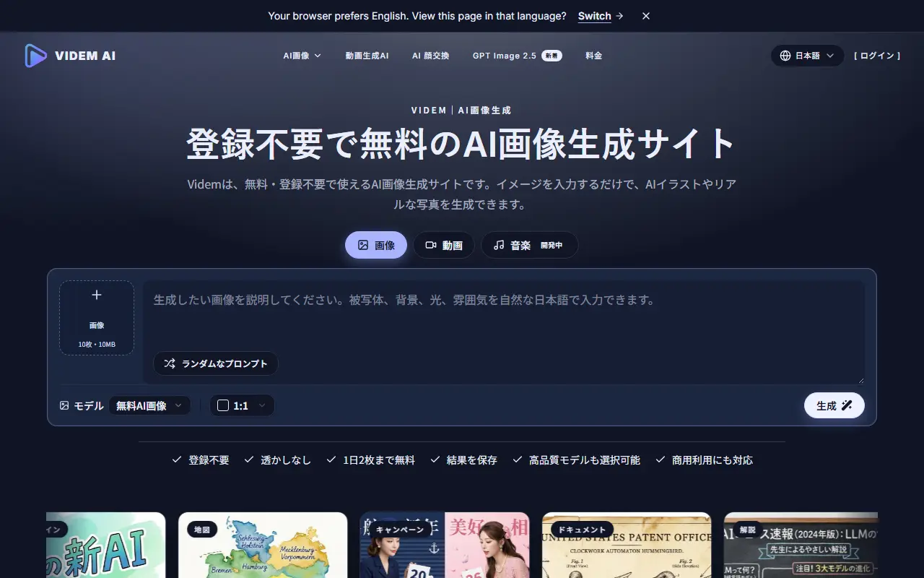This screenshot has height=578, width=924.
Task: Click the 透かしなし feature text
Action: coord(286,460)
